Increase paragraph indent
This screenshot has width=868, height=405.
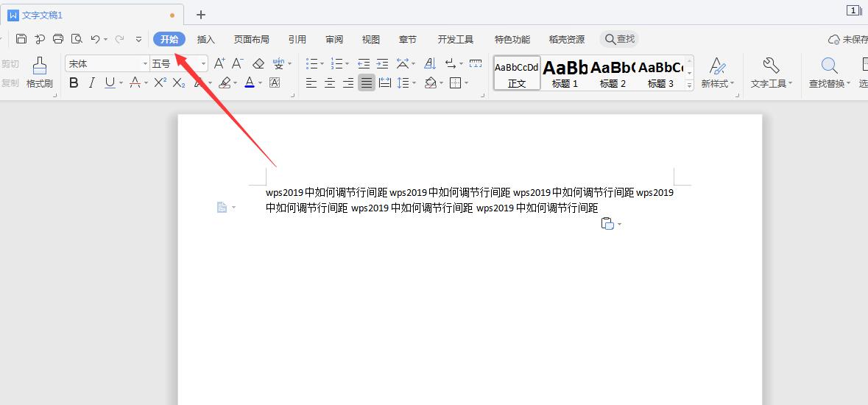(x=383, y=63)
